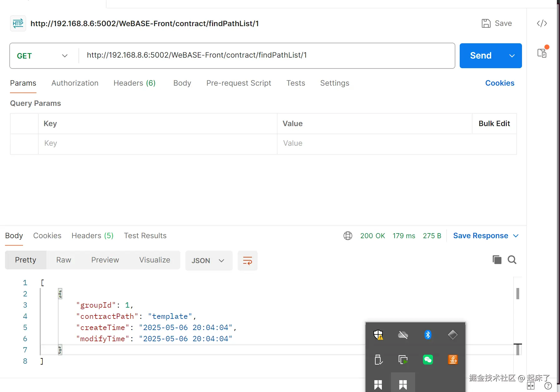Screen dimensions: 560x392
Task: Save the request using the Save button
Action: click(497, 23)
